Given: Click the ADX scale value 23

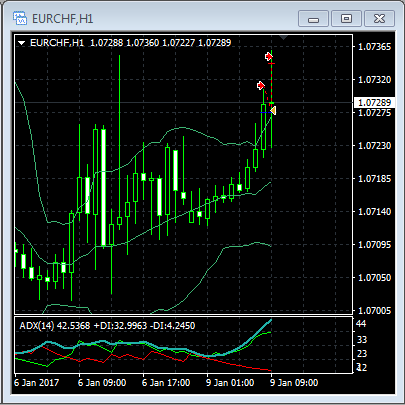Looking at the screenshot, I should click(362, 354).
